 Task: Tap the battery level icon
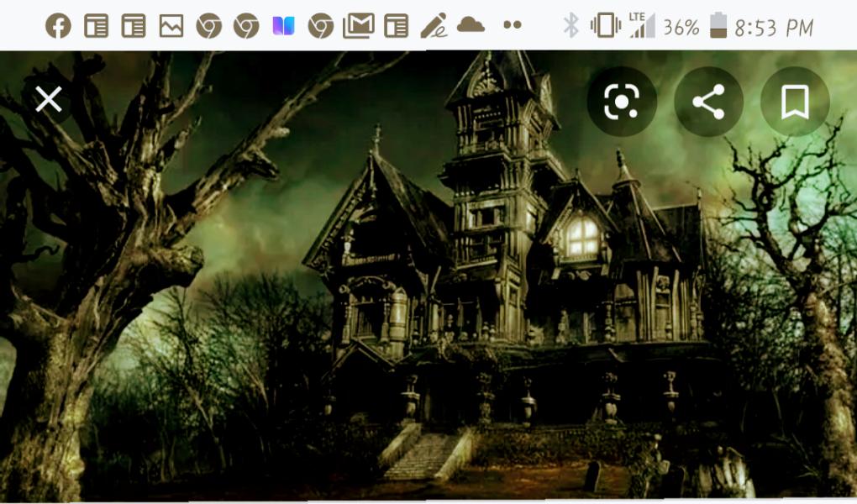(x=718, y=26)
